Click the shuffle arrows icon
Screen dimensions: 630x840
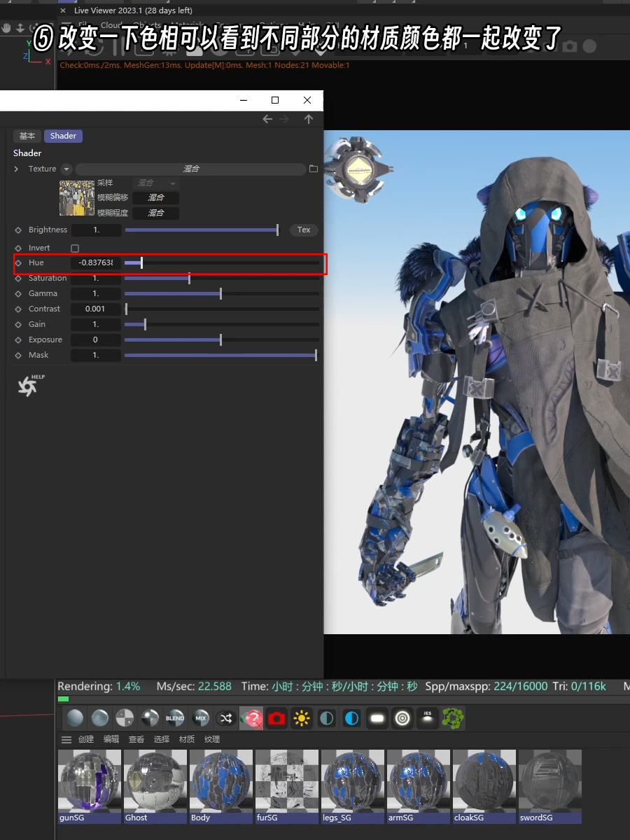tap(225, 718)
